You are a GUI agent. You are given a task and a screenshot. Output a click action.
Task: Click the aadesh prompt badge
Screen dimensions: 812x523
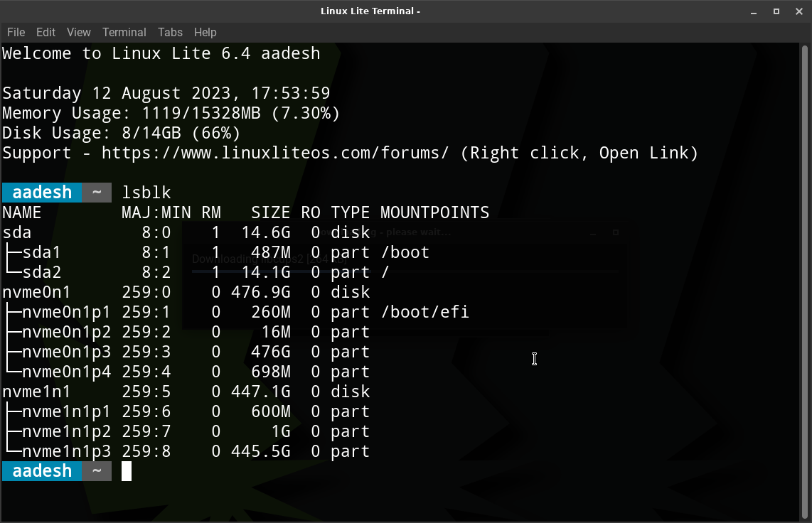point(41,192)
